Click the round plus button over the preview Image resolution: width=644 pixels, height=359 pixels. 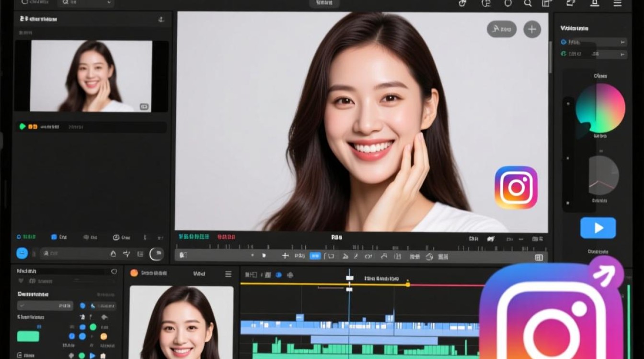532,29
